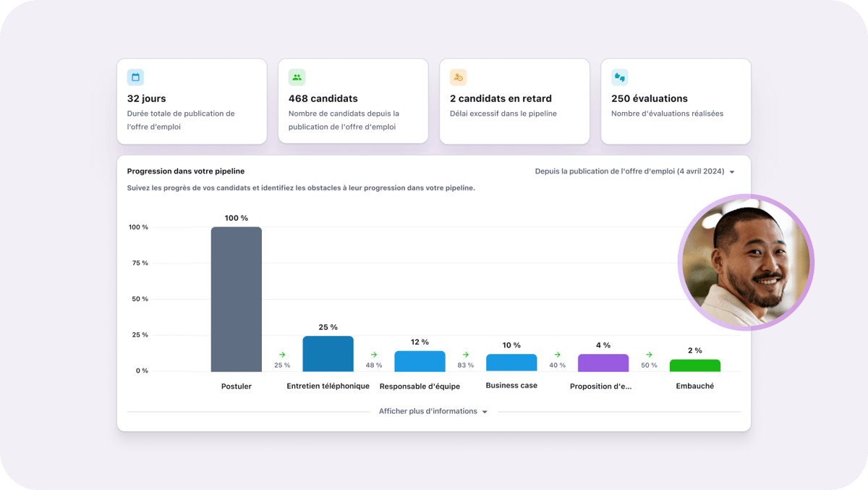
Task: Open the 468 candidats card
Action: click(x=353, y=101)
